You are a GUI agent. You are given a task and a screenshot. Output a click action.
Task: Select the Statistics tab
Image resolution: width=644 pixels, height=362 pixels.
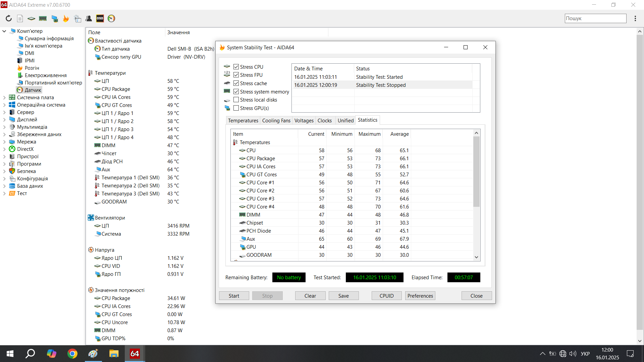(x=367, y=120)
